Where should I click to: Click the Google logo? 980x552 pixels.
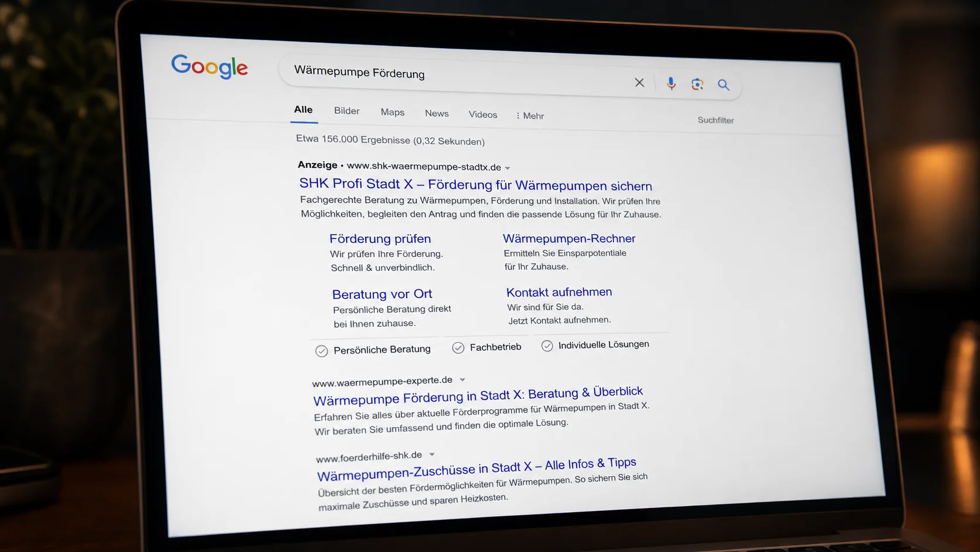tap(209, 67)
